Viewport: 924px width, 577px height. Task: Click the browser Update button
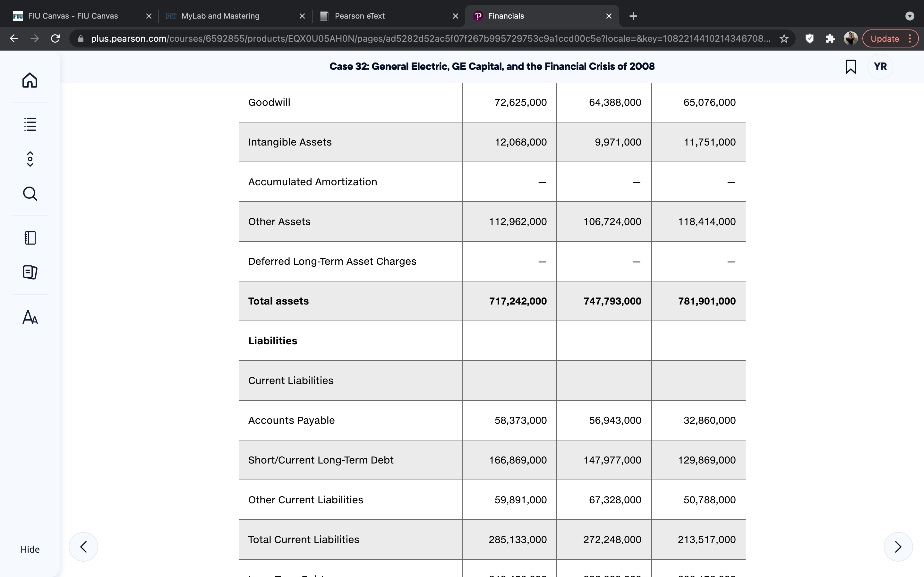[x=885, y=38]
